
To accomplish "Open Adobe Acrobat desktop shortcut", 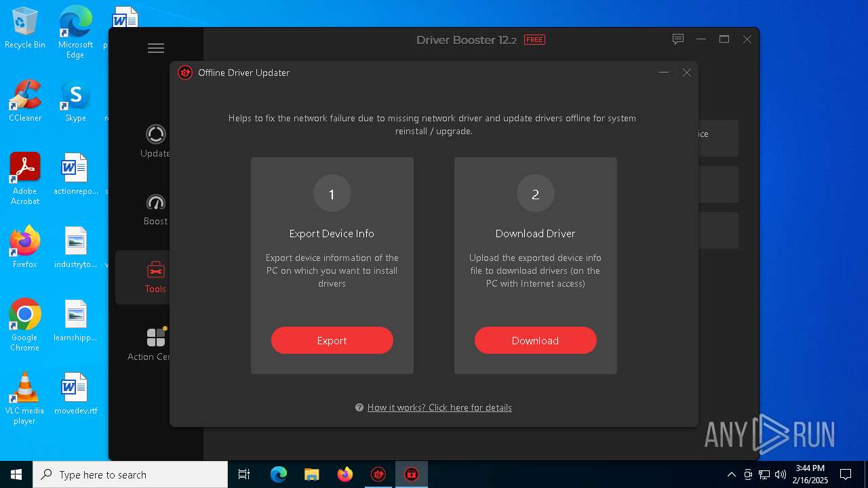I will (25, 179).
